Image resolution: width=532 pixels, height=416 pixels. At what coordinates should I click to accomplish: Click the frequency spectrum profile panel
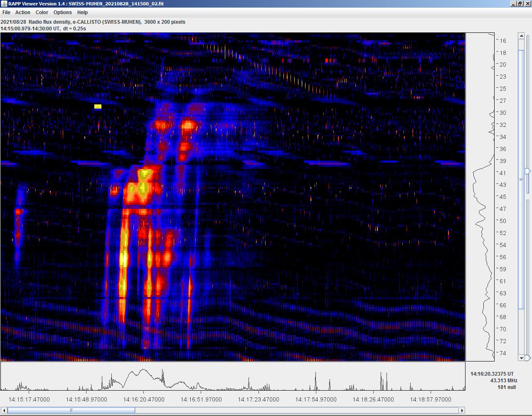[480, 197]
